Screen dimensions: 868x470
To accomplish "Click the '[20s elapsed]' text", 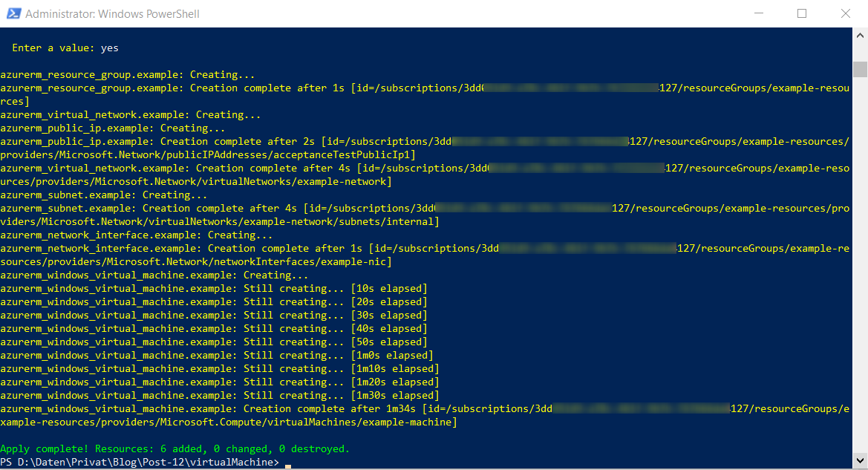I will 389,301.
